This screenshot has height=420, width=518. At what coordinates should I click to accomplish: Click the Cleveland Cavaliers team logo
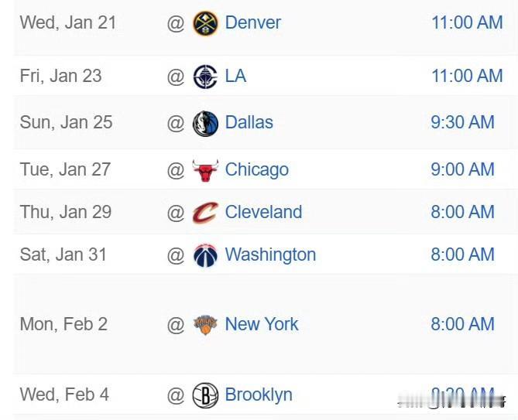(205, 213)
